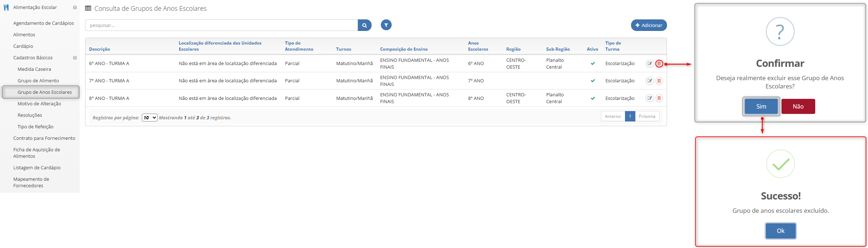
Task: Collapse the Cadastros Básicos submenu
Action: [75, 58]
